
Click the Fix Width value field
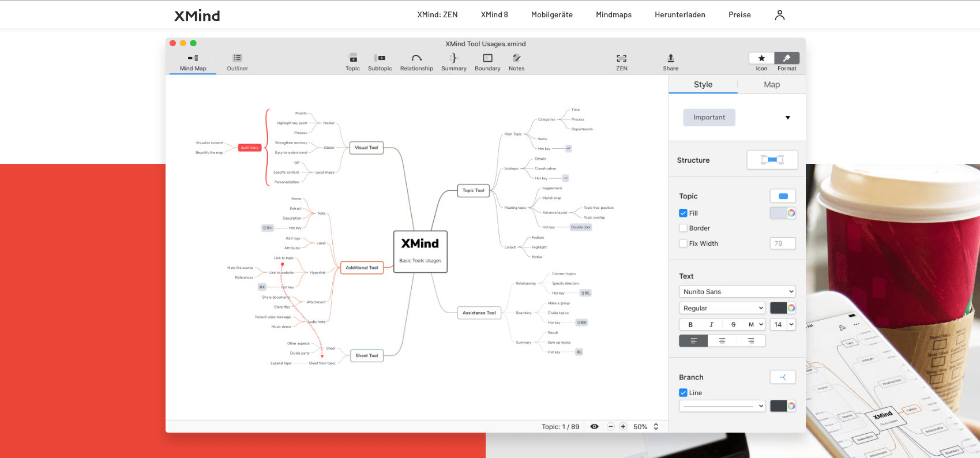(x=783, y=243)
